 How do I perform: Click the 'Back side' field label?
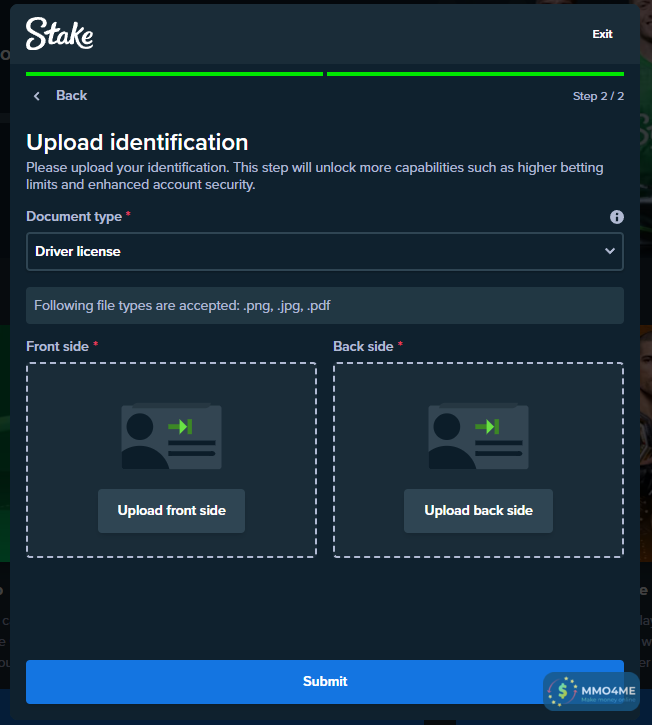click(363, 346)
